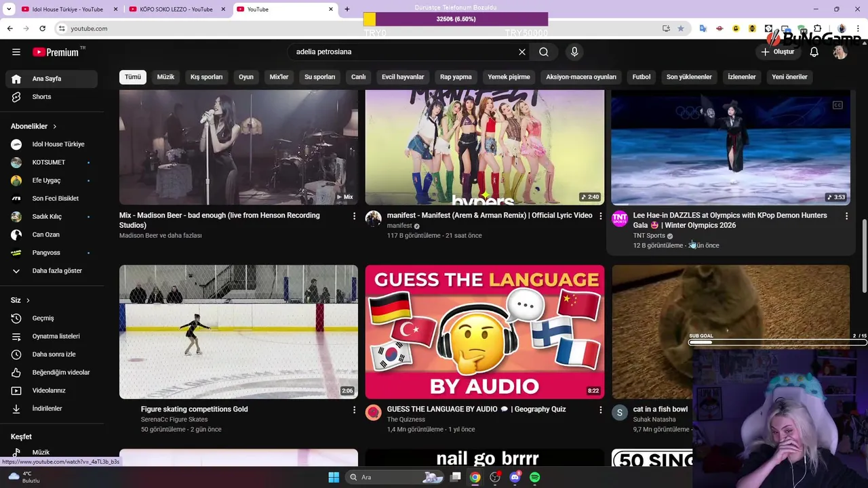
Task: Open the KOTSUMET subscription
Action: tap(52, 163)
